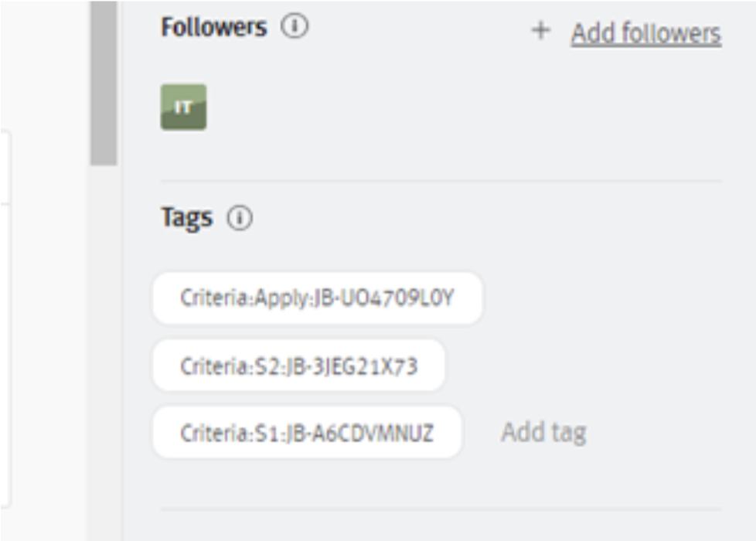This screenshot has height=541, width=756.
Task: Click the Followers section heading
Action: [213, 26]
